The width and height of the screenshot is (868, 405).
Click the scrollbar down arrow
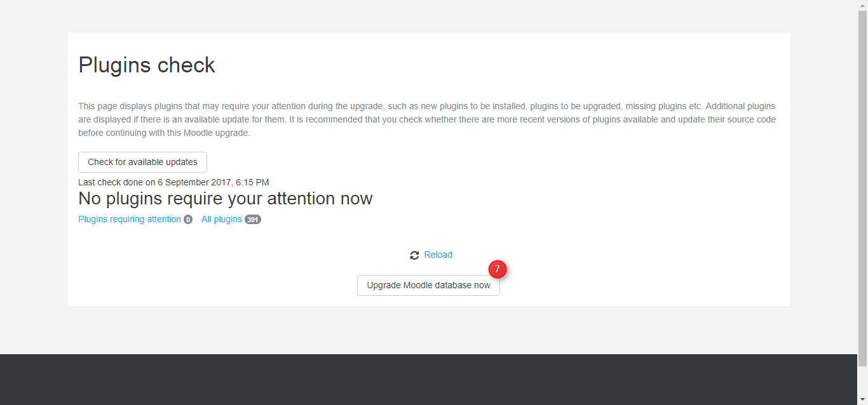click(x=862, y=400)
